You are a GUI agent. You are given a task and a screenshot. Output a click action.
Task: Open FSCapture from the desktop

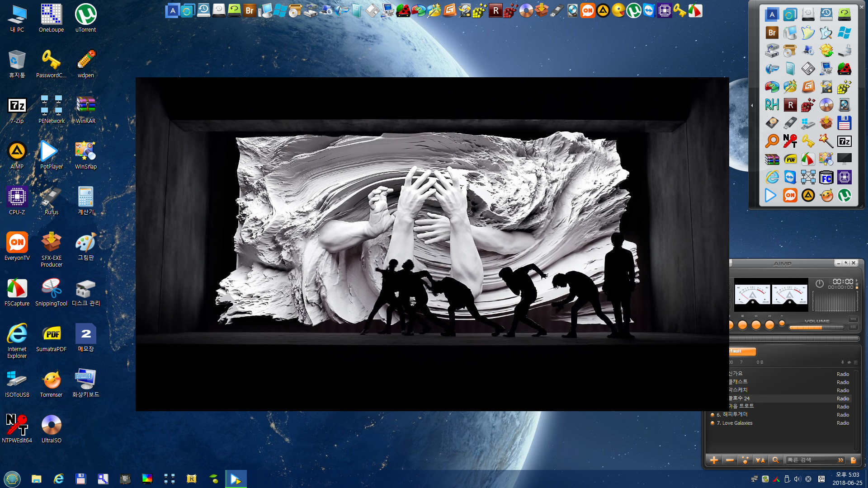pos(17,292)
